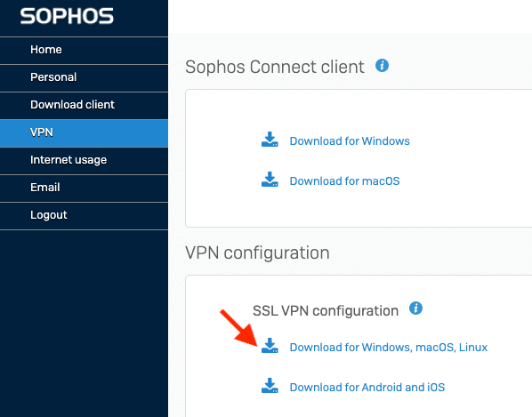Click the Download for macOS link

click(344, 181)
